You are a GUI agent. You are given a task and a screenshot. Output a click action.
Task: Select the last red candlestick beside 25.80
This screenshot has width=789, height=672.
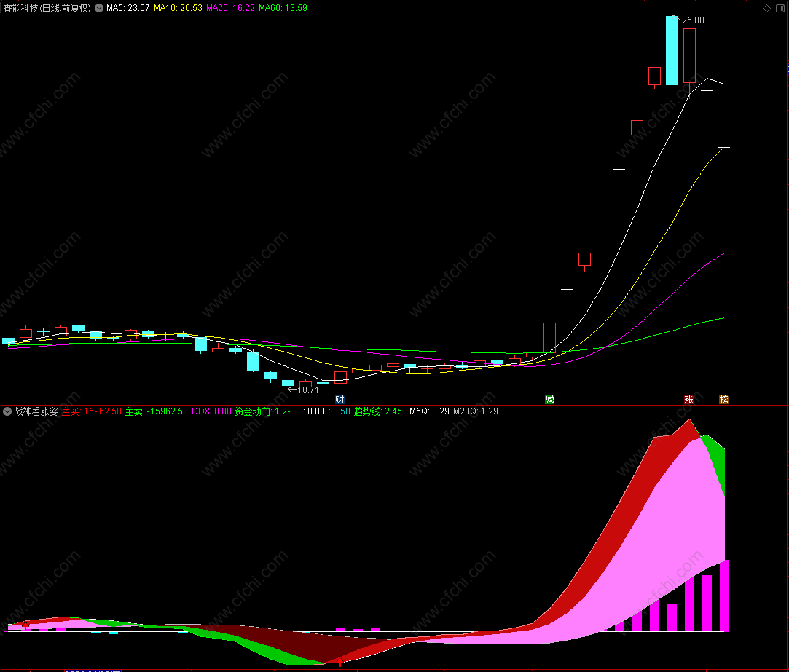[689, 56]
